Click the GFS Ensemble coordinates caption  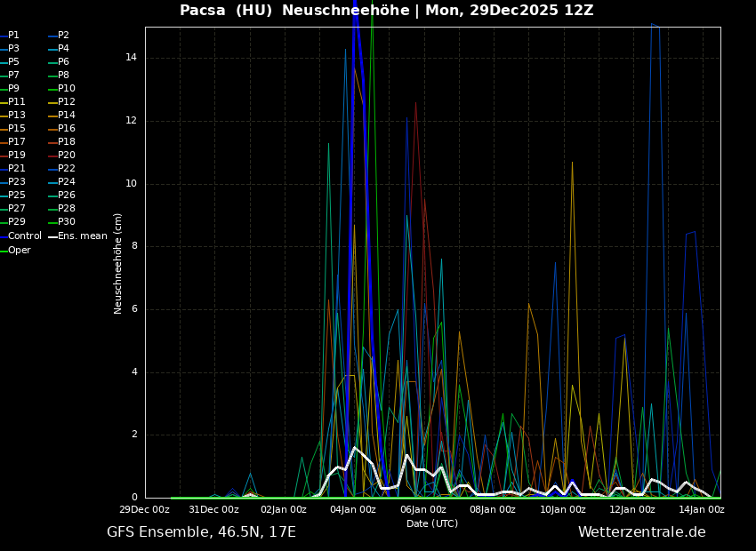pos(201,532)
